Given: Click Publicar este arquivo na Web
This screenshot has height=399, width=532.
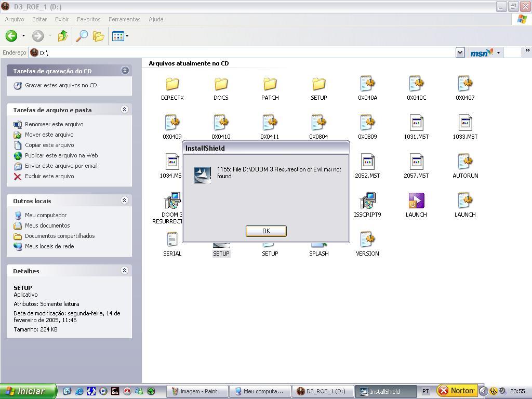Looking at the screenshot, I should pos(61,155).
